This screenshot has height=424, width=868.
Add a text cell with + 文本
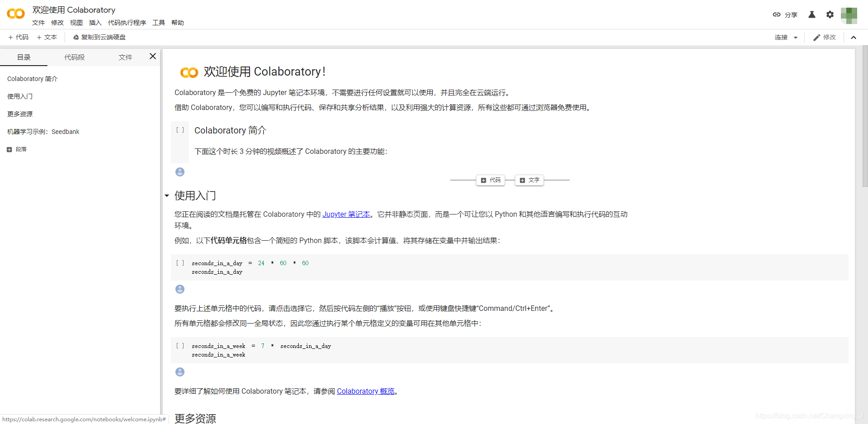click(47, 37)
